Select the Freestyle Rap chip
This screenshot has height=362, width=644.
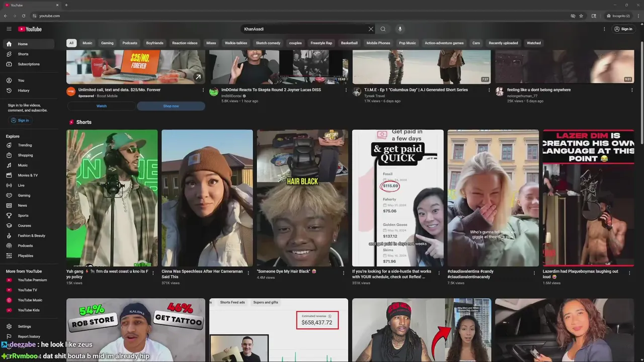point(321,43)
